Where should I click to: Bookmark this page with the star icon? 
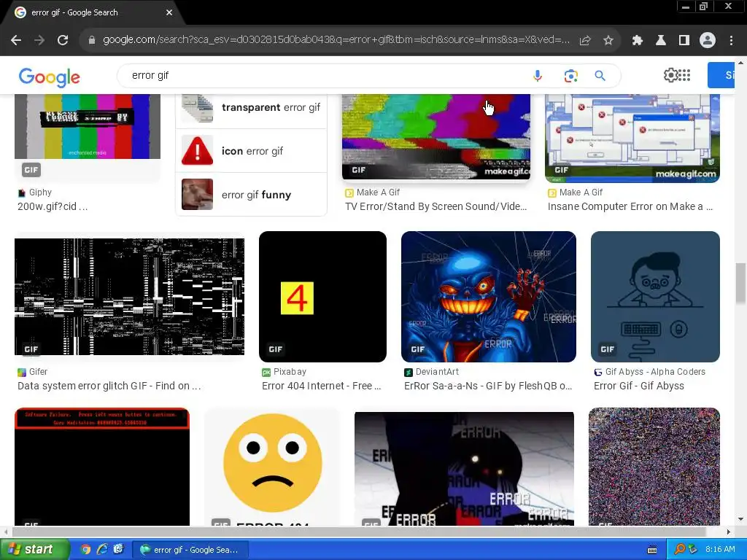pyautogui.click(x=608, y=41)
